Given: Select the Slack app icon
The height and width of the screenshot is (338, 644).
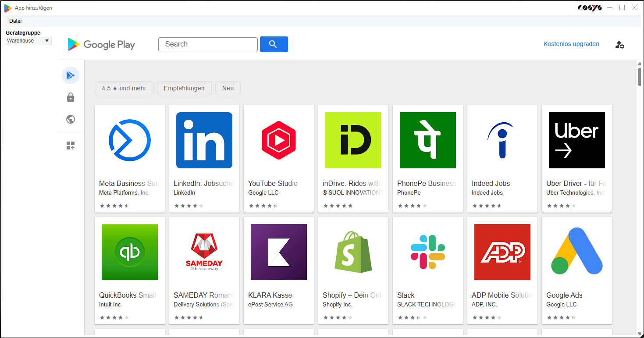Looking at the screenshot, I should (428, 252).
